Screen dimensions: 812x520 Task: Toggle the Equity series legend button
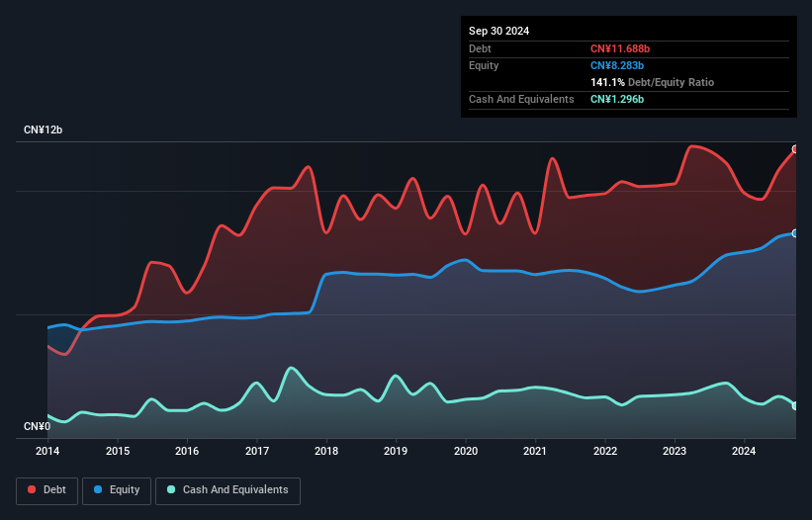pos(117,490)
